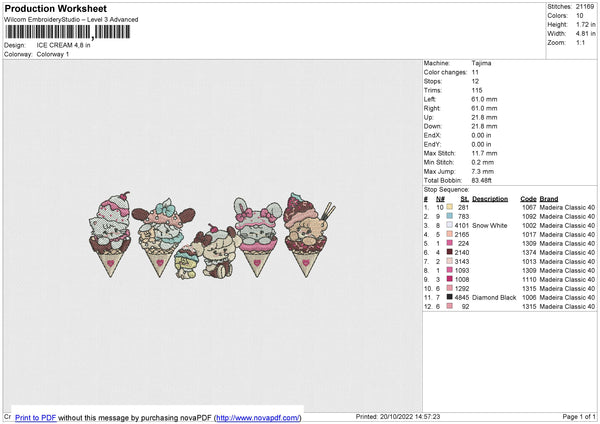
Task: Select the Stops value 12
Action: tap(475, 81)
